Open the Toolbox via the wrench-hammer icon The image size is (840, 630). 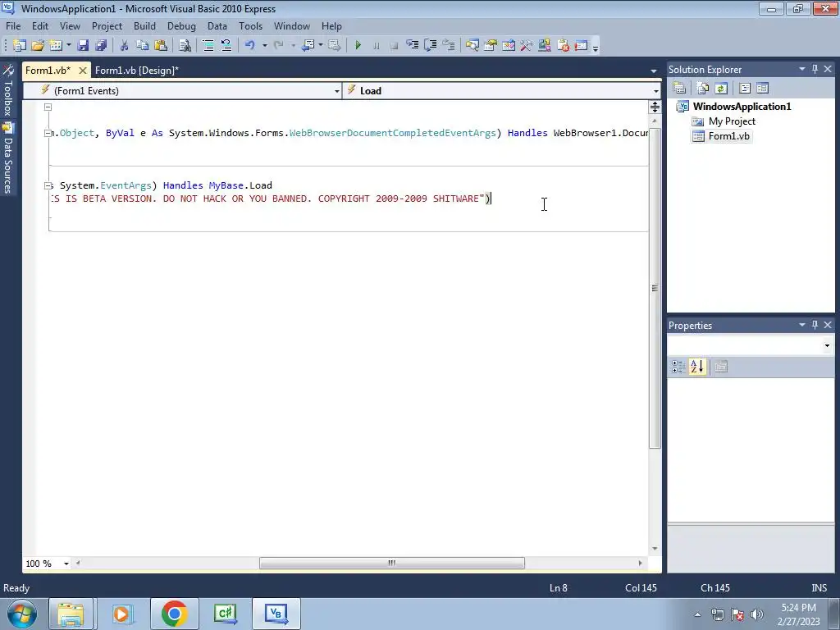(527, 46)
